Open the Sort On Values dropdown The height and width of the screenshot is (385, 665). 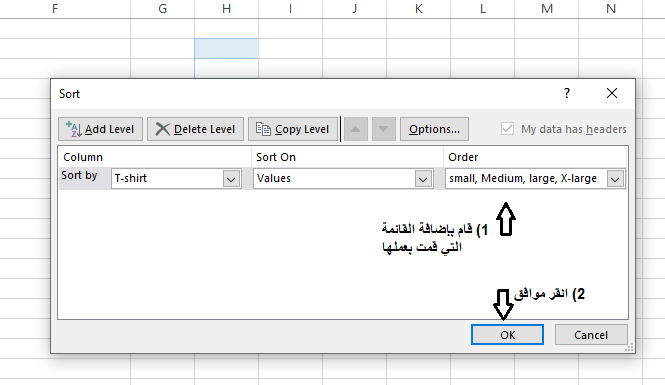423,179
